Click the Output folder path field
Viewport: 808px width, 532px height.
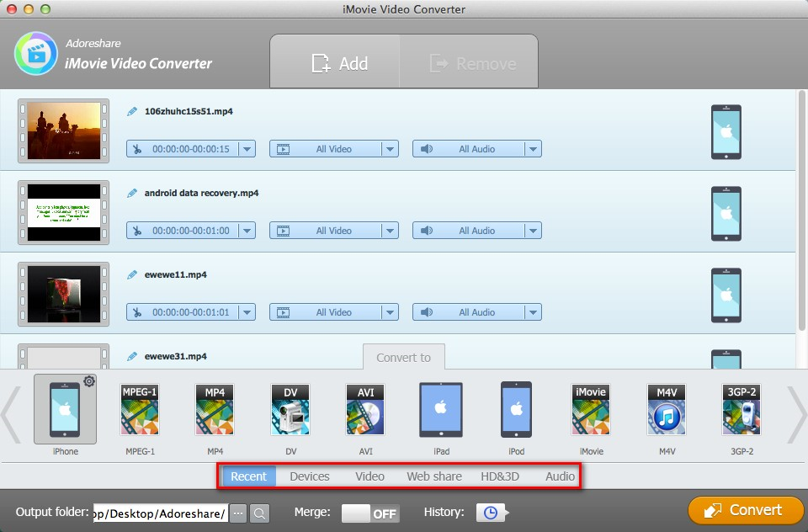coord(160,513)
